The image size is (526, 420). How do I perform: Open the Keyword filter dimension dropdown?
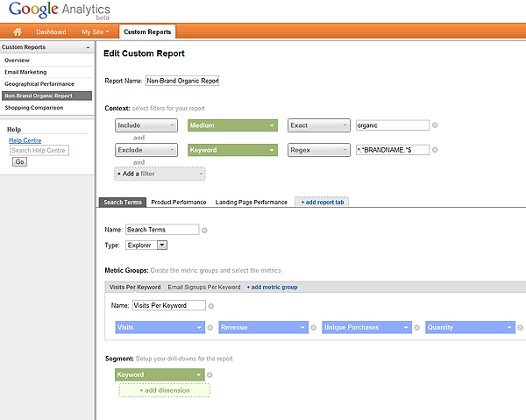point(232,150)
